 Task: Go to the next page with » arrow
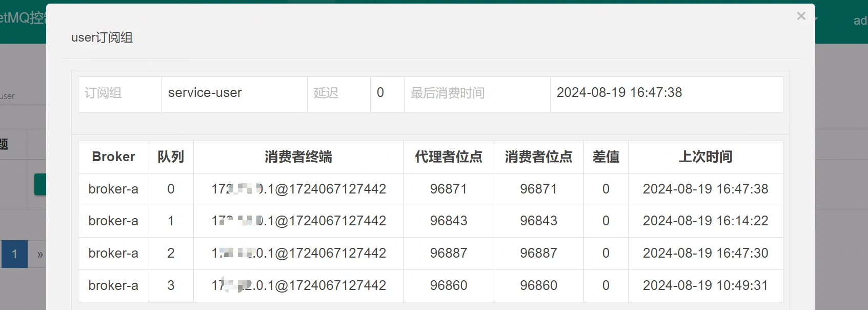tap(39, 254)
